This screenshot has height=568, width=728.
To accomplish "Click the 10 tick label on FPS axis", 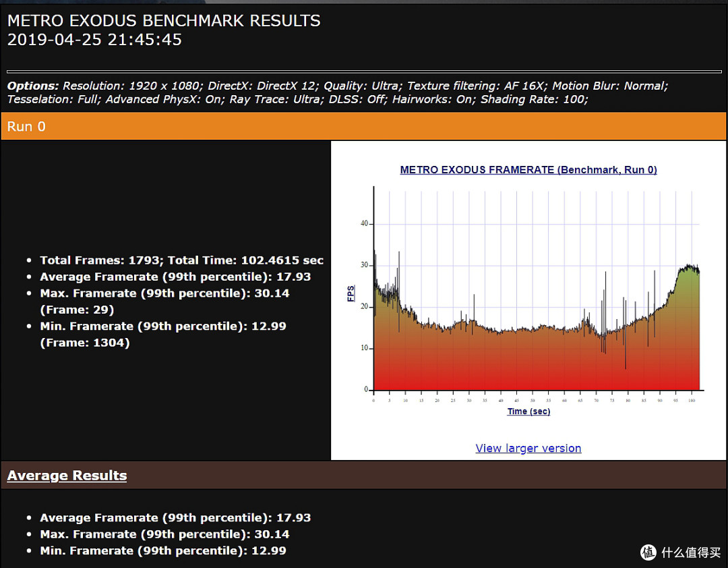I will pos(364,347).
